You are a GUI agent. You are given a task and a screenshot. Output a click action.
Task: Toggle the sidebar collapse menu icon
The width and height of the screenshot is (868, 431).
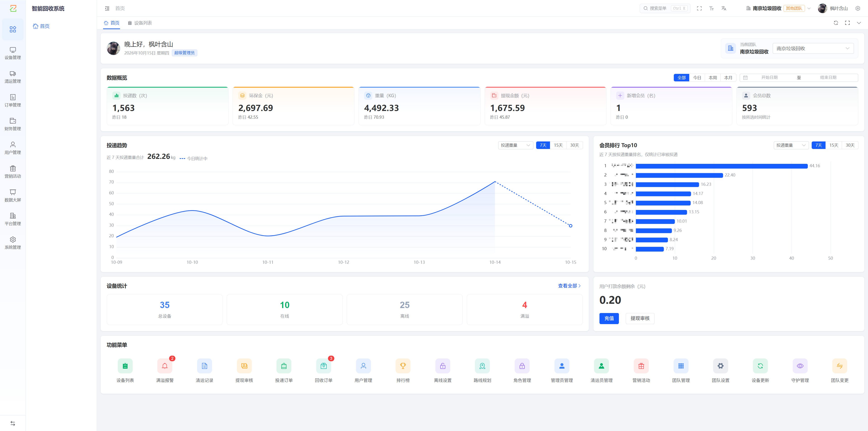click(x=107, y=8)
